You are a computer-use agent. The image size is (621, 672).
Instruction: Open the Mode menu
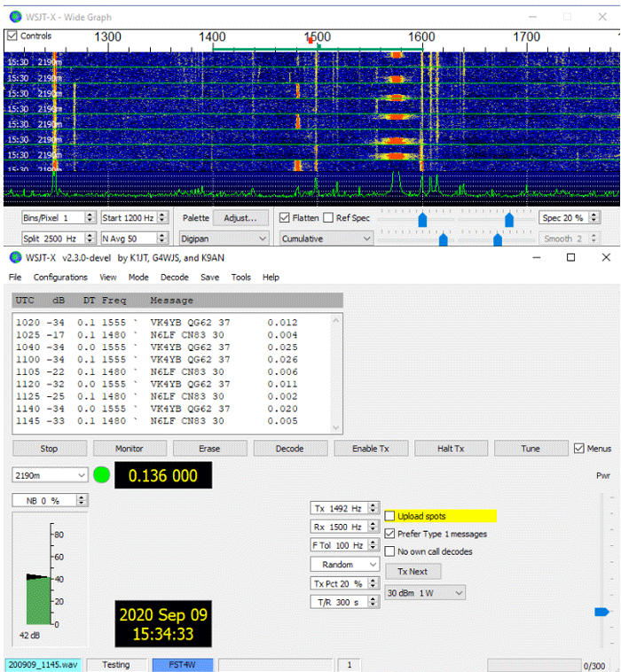(138, 277)
